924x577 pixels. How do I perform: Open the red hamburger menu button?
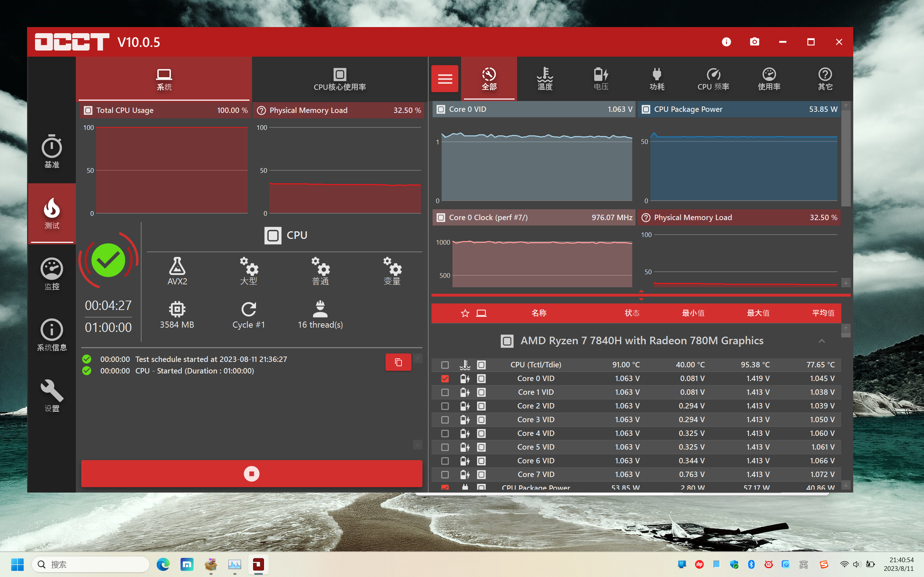445,79
